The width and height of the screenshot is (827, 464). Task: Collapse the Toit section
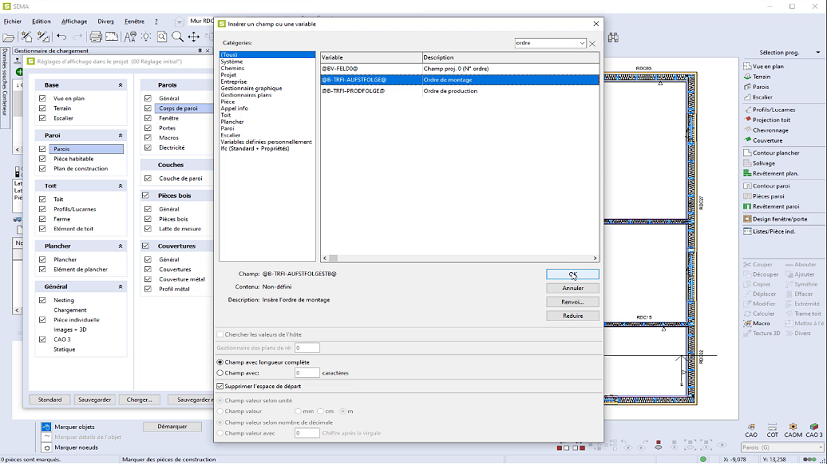point(121,186)
